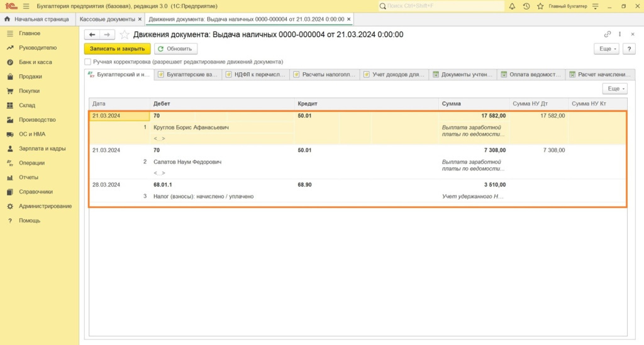Click the Обновить button
The width and height of the screenshot is (644, 345).
(x=176, y=48)
